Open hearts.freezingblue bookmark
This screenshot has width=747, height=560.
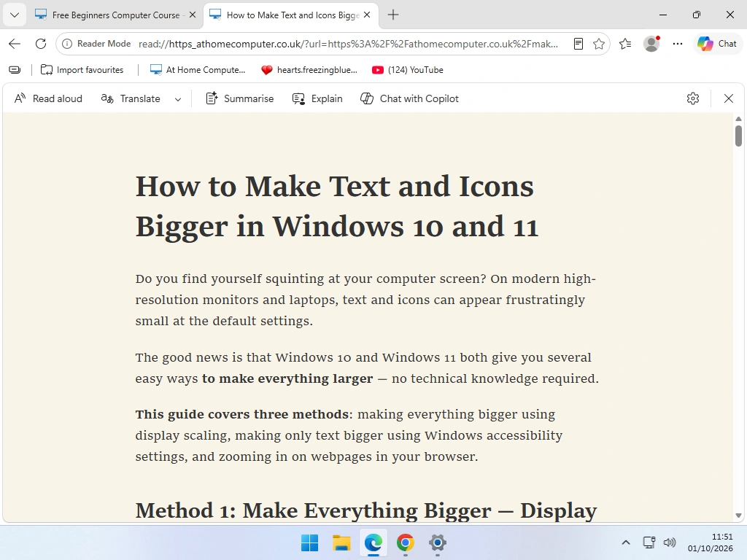tap(309, 70)
